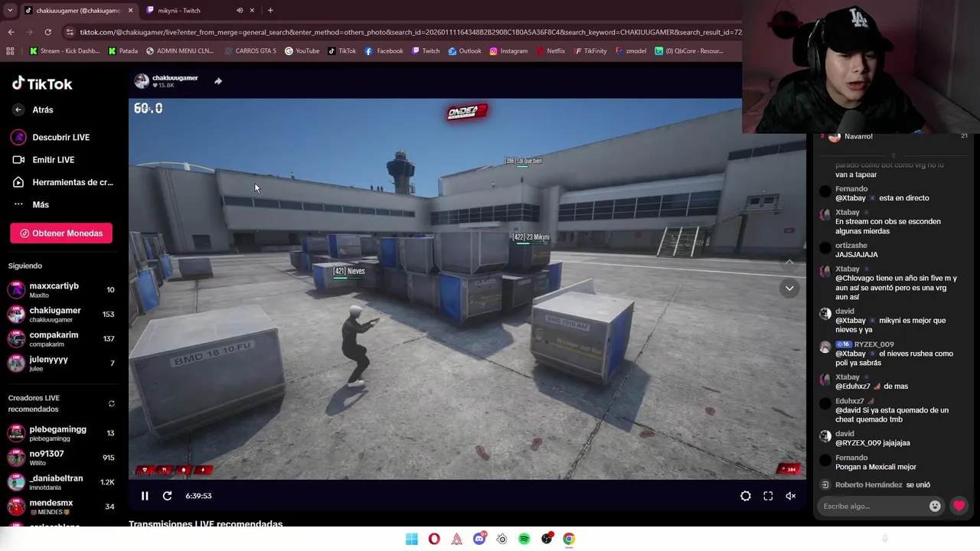Open chakiuuugamer streamer avatar
980x551 pixels.
click(142, 81)
